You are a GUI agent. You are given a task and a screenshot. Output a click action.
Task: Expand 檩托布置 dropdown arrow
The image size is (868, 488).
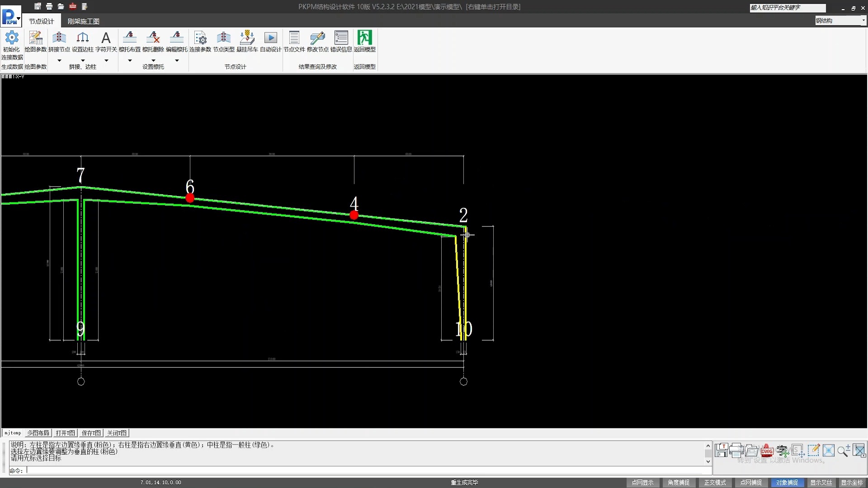[130, 61]
